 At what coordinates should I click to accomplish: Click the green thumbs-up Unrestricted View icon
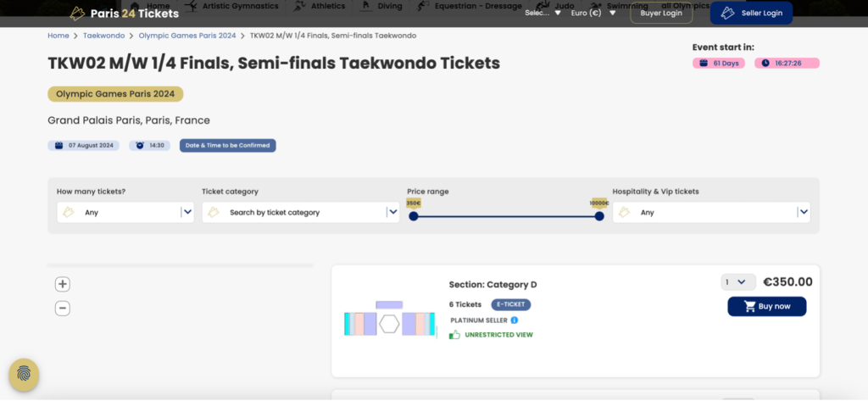tap(455, 335)
